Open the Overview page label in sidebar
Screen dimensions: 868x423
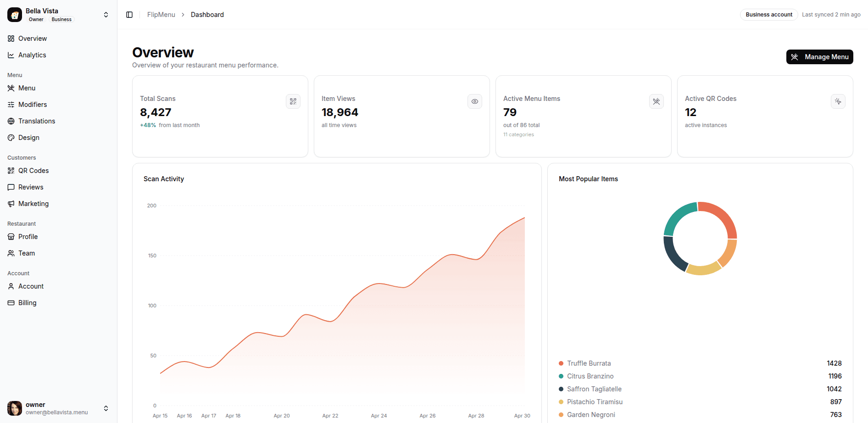(33, 39)
